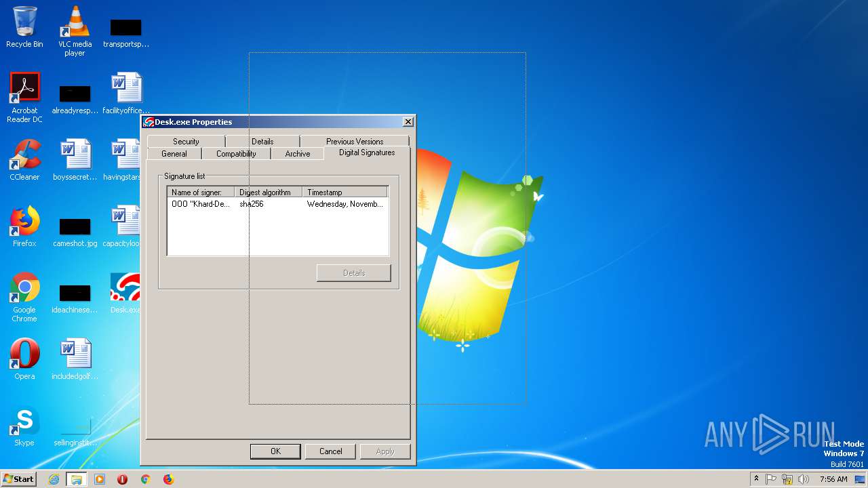
Task: Launch Google Chrome desktop shortcut
Action: [24, 296]
